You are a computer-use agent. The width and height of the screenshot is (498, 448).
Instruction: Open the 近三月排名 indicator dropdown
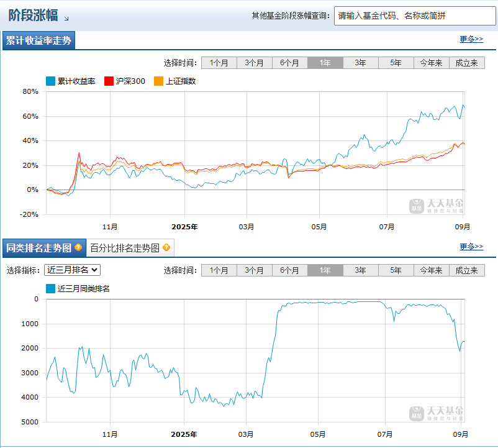tap(72, 270)
